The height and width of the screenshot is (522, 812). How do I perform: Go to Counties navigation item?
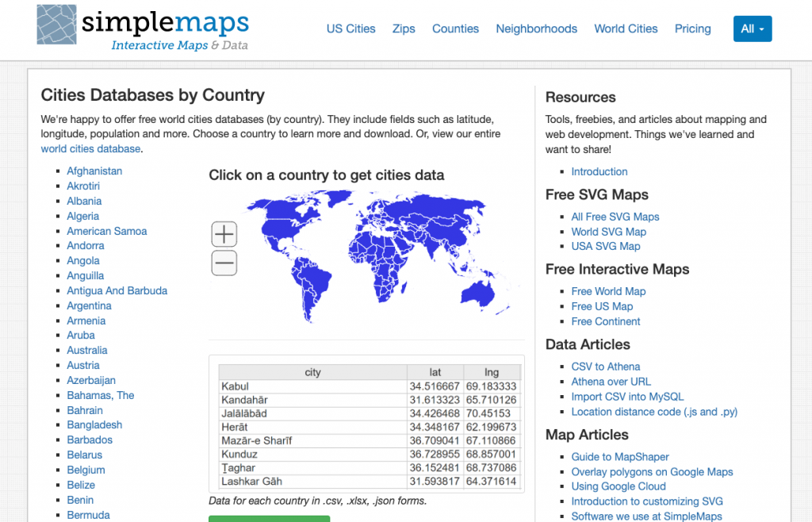click(456, 29)
